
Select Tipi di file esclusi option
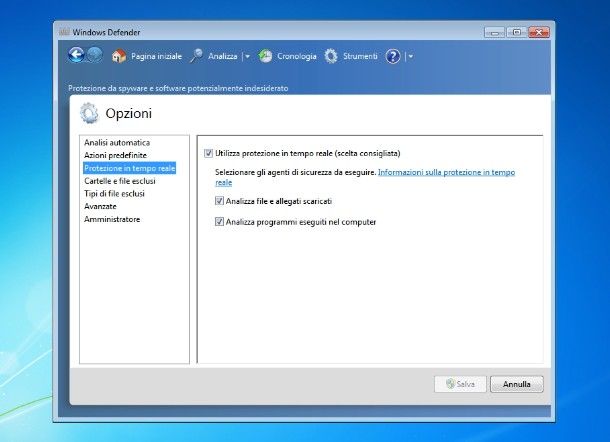tap(114, 193)
